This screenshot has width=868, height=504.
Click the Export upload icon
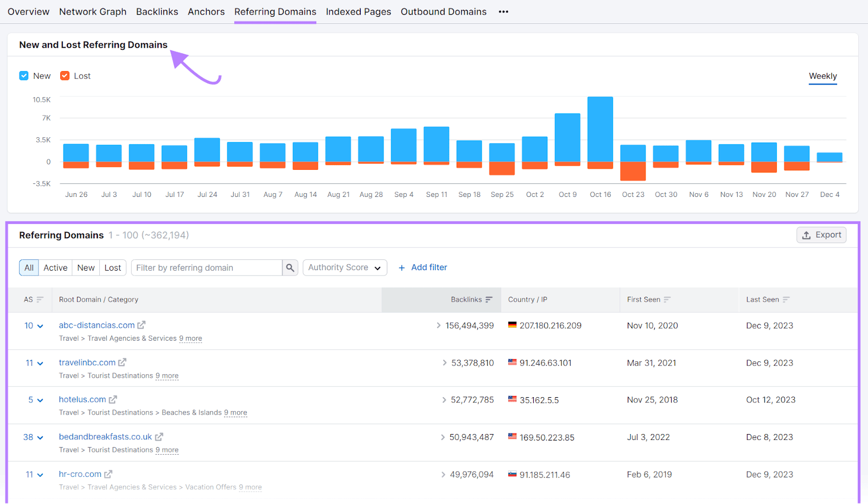coord(807,235)
